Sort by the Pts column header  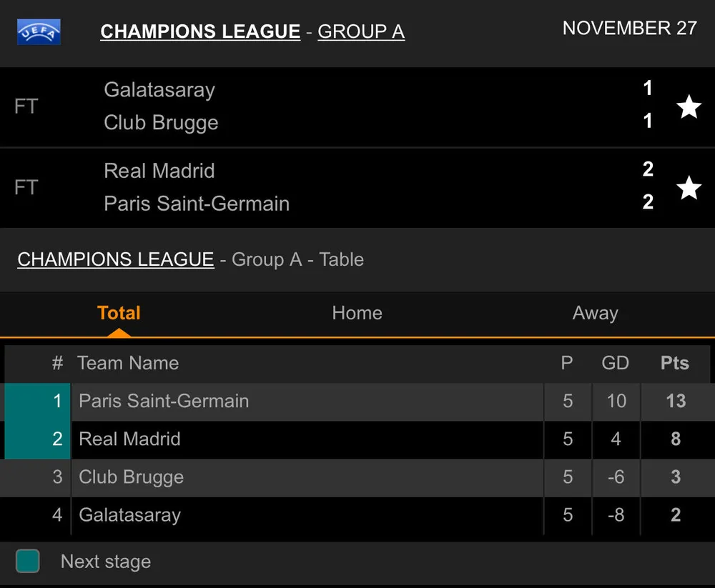(674, 363)
